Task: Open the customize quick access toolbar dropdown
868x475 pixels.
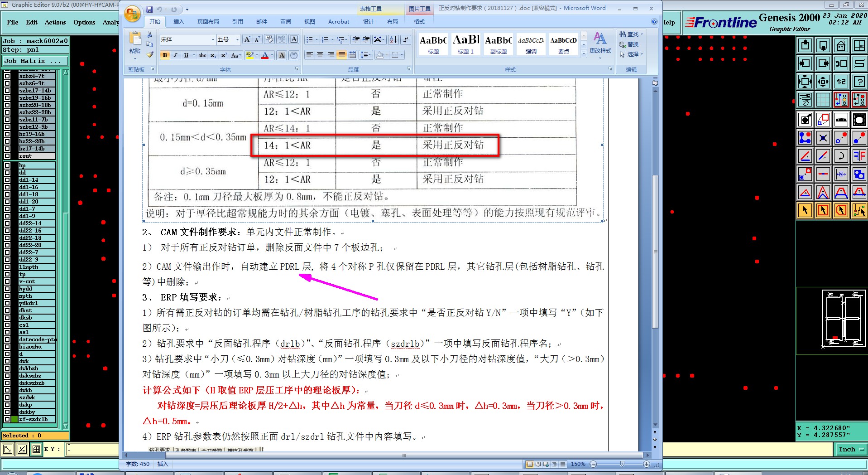Action: [x=187, y=9]
